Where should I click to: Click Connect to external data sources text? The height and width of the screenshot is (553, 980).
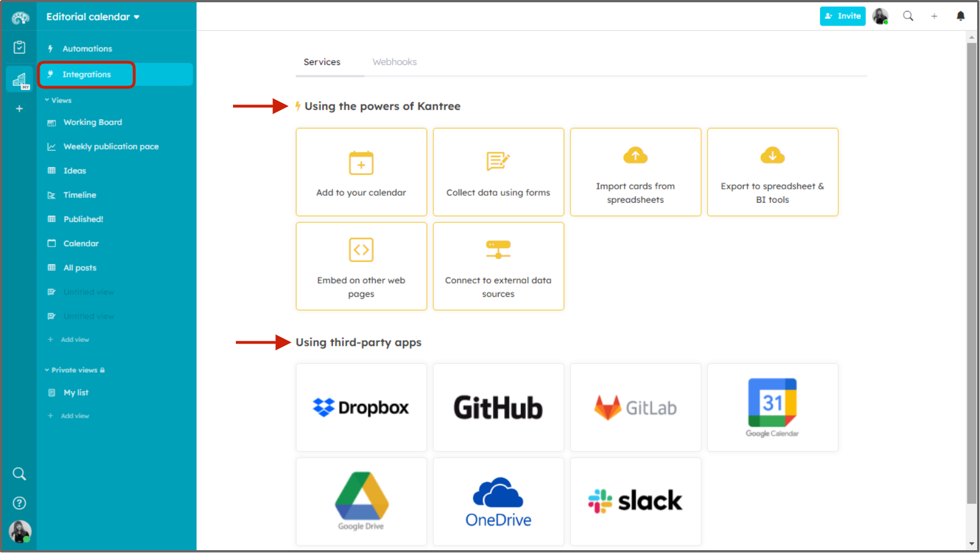point(499,287)
